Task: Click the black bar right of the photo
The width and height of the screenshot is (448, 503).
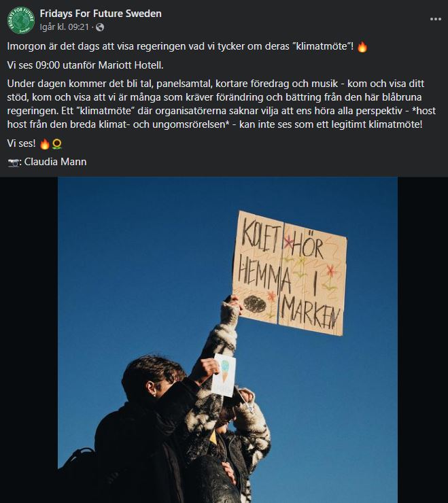Action: pos(423,340)
